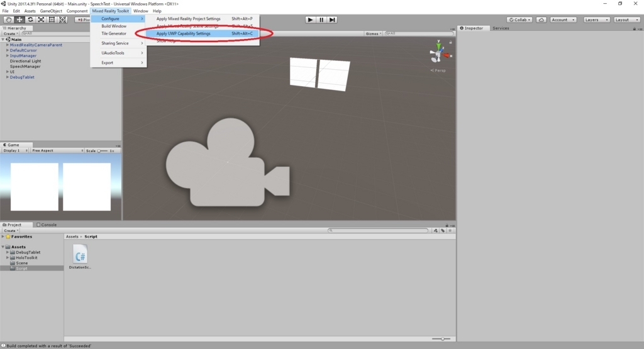Expand DefaultCursor in Hierarchy

click(8, 50)
